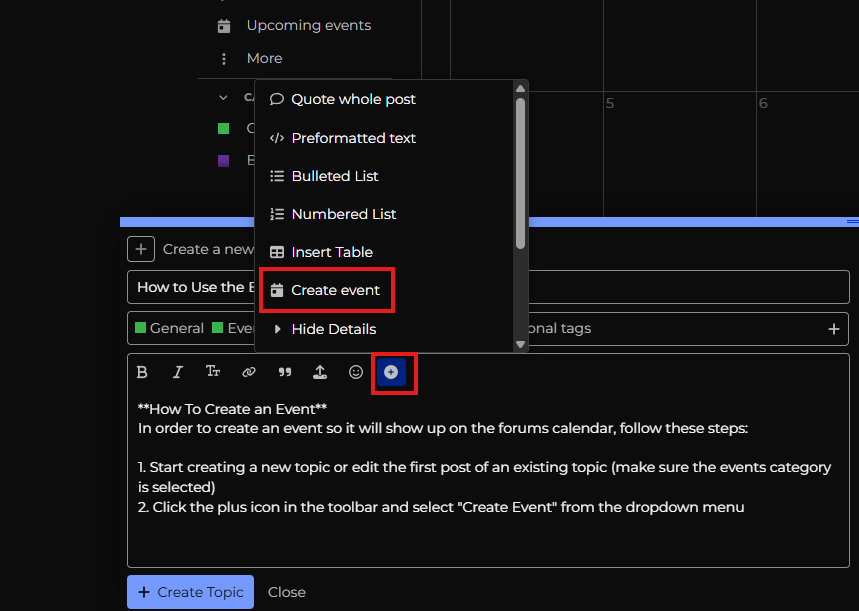Click the upload icon in toolbar
Image resolution: width=859 pixels, height=611 pixels.
click(320, 372)
